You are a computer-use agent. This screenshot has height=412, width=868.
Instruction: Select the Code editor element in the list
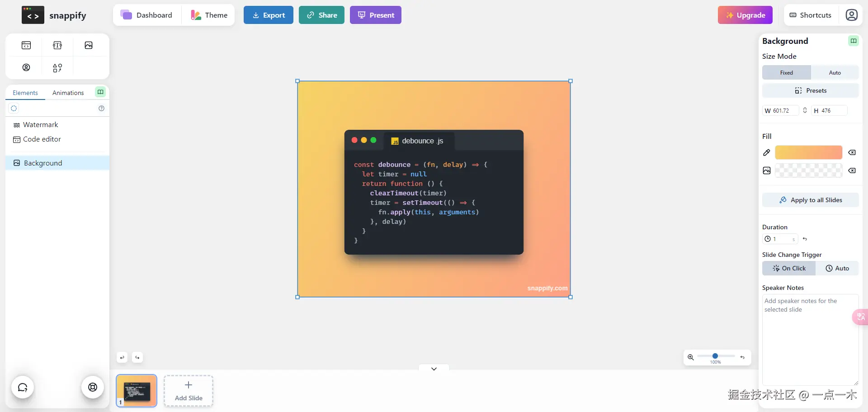57,139
